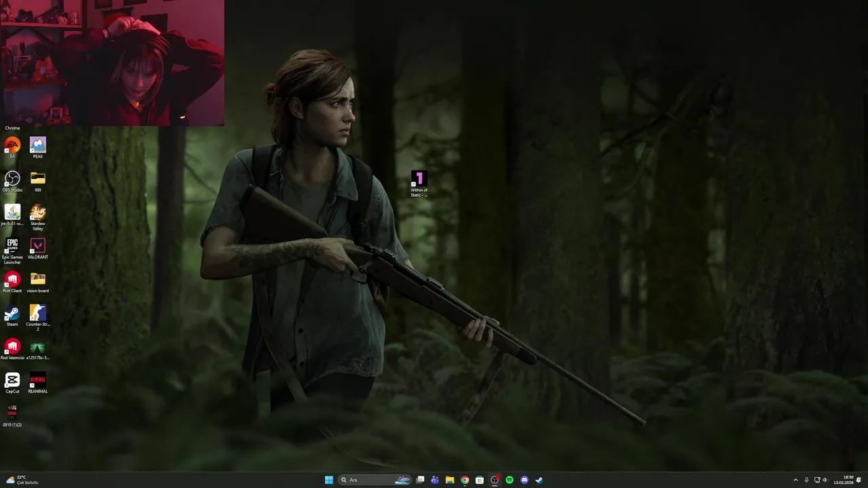This screenshot has height=488, width=868.
Task: Select the Riot Client shortcut
Action: coord(12,282)
